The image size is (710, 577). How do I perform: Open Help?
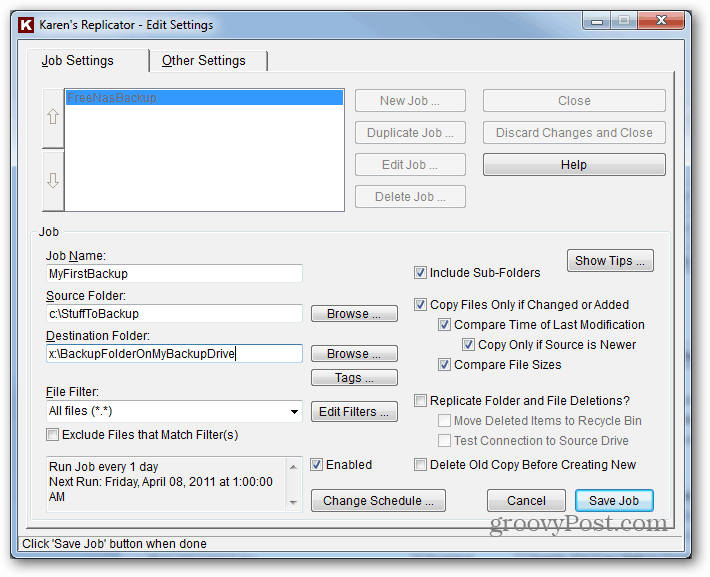pyautogui.click(x=574, y=164)
